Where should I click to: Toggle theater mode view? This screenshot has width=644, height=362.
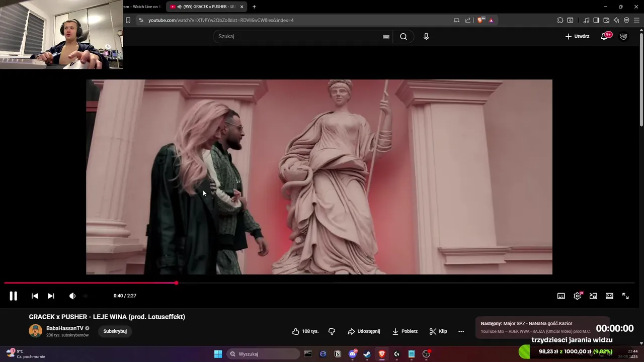[609, 296]
